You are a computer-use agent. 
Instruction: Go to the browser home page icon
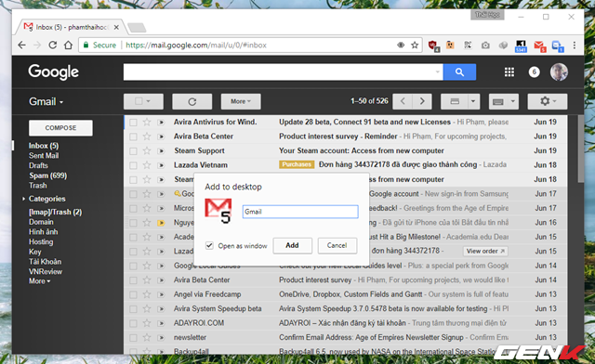pos(68,45)
